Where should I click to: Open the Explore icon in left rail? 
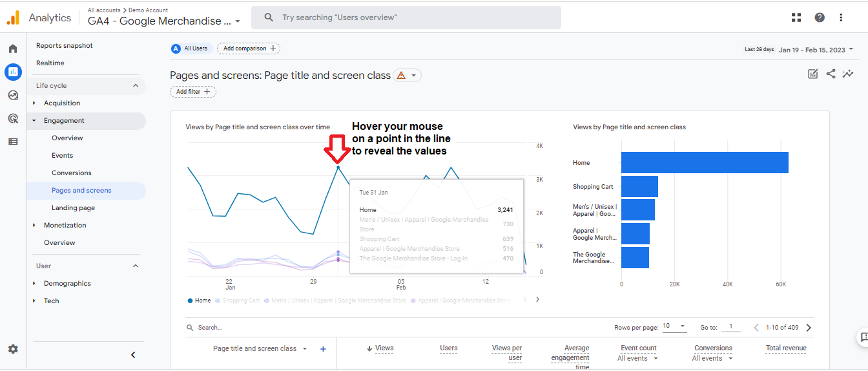13,95
